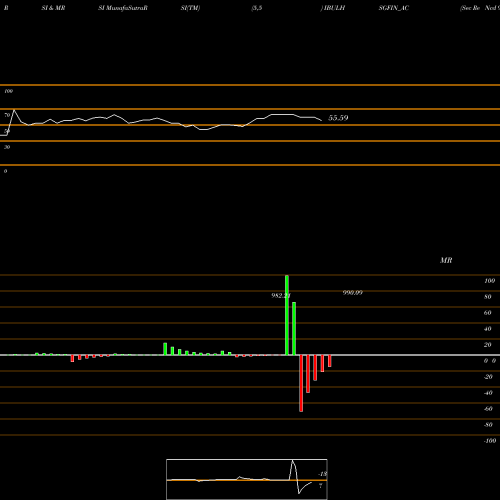This screenshot has height=500, width=500.
Task: Click the SI MunafaSutraR header text
Action: 123,8
